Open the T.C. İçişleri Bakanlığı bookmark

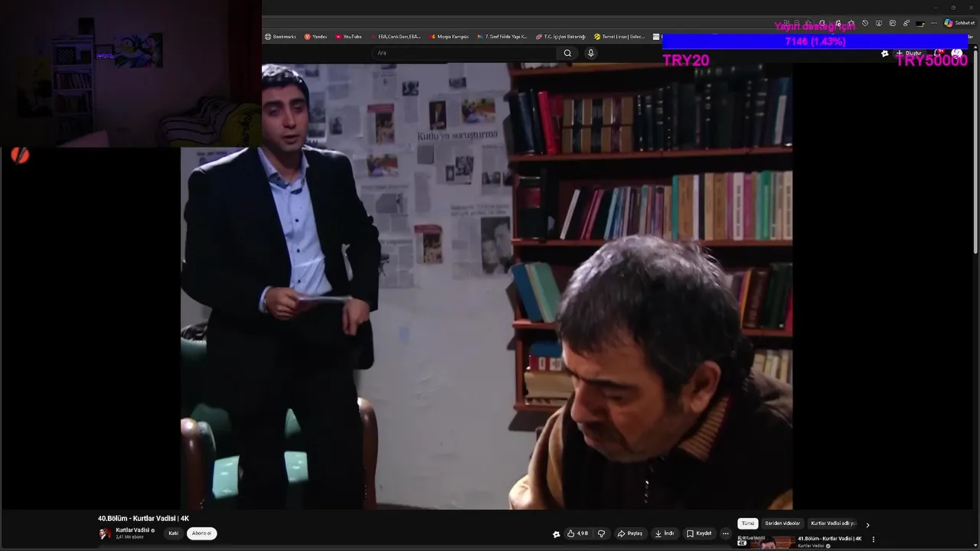point(560,37)
